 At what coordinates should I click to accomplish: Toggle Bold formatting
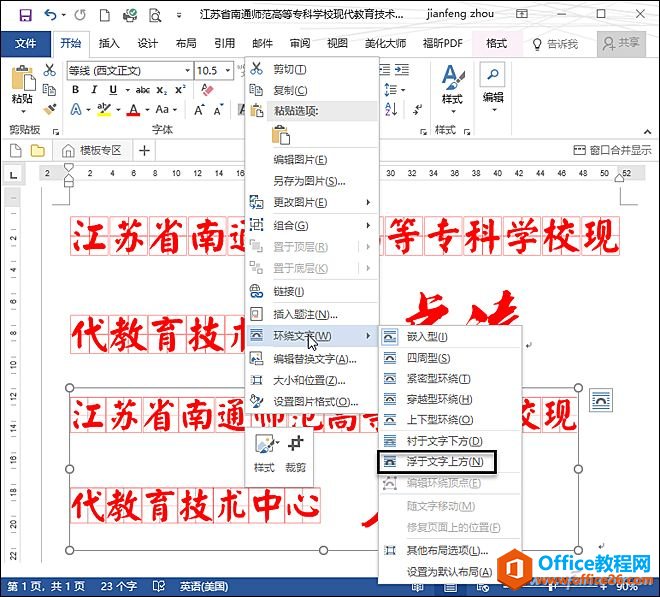tap(75, 90)
